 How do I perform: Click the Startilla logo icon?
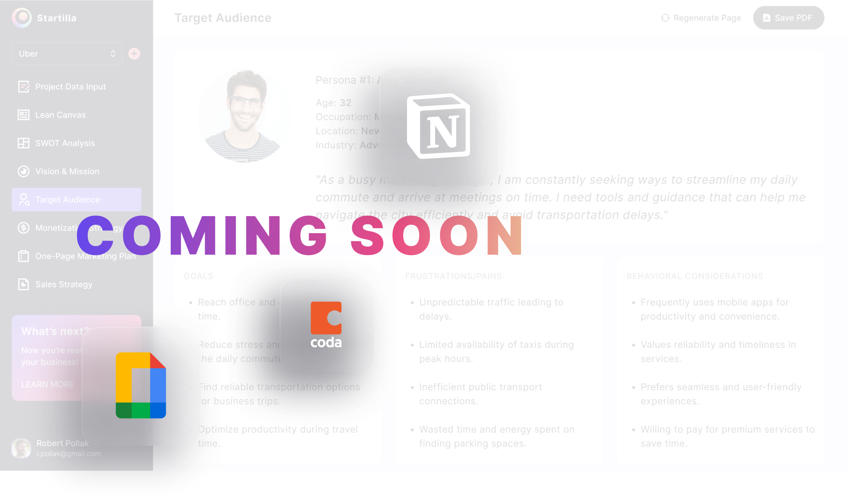pyautogui.click(x=22, y=18)
